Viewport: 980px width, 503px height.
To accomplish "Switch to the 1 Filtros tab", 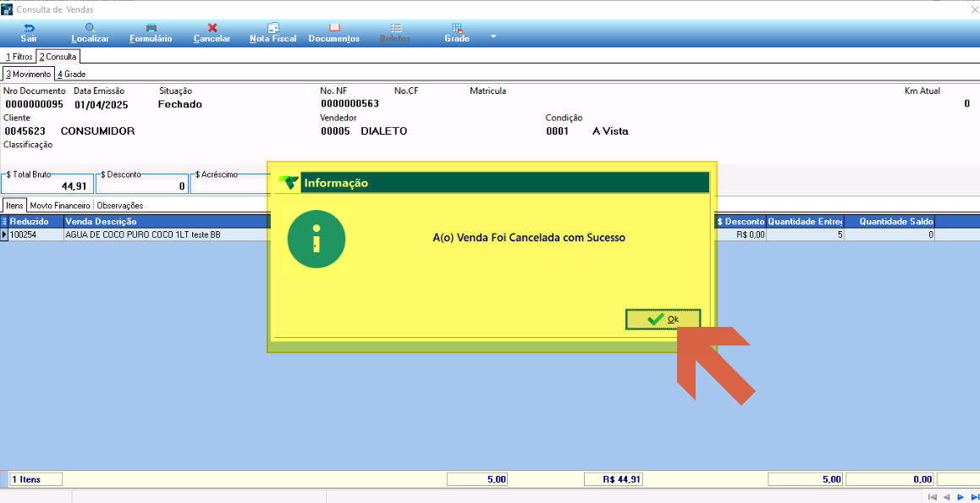I will tap(19, 56).
